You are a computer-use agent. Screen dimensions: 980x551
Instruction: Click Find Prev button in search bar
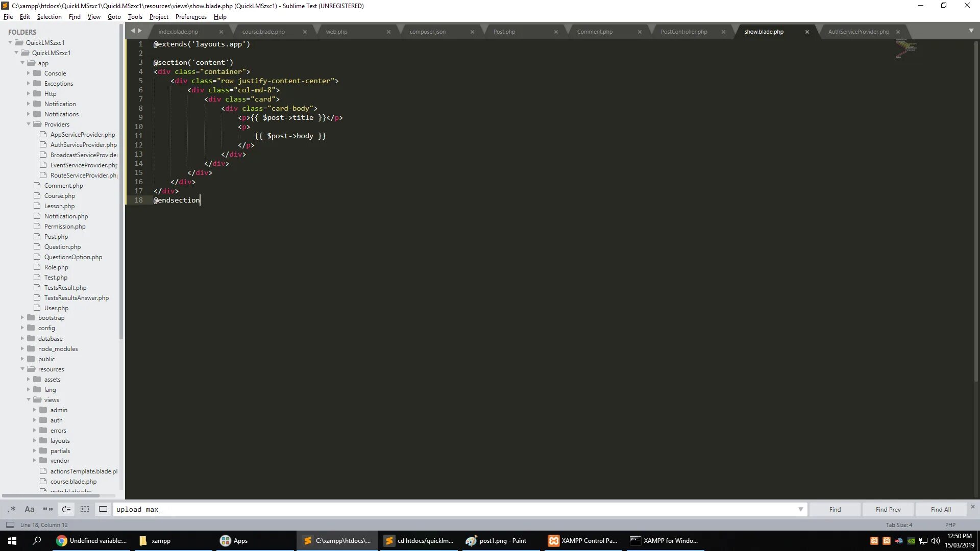(889, 509)
